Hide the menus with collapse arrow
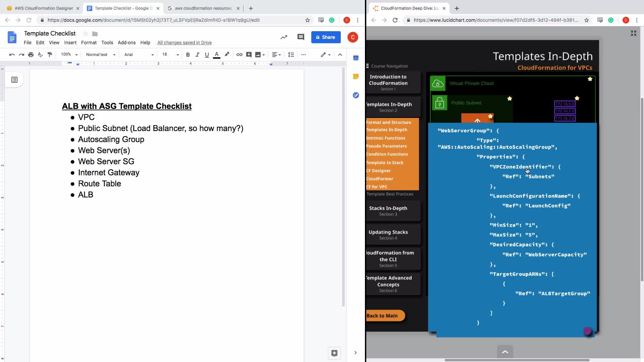Viewport: 644px width, 362px height. click(340, 55)
